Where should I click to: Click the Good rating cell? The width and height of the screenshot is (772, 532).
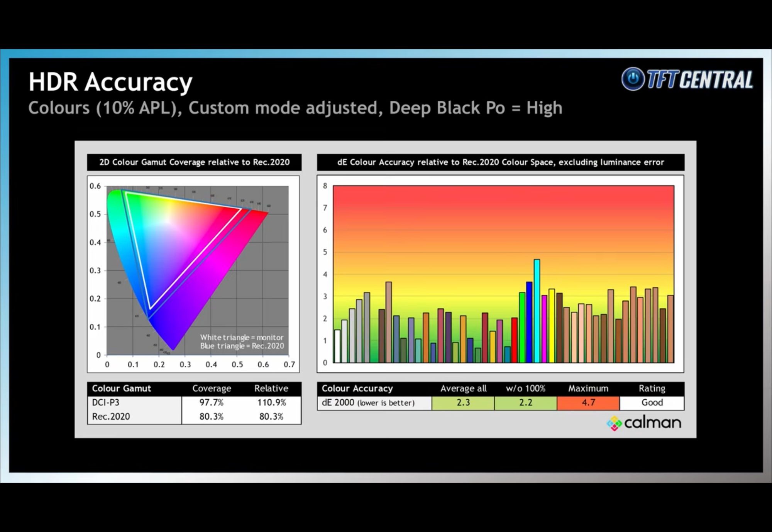coord(652,403)
